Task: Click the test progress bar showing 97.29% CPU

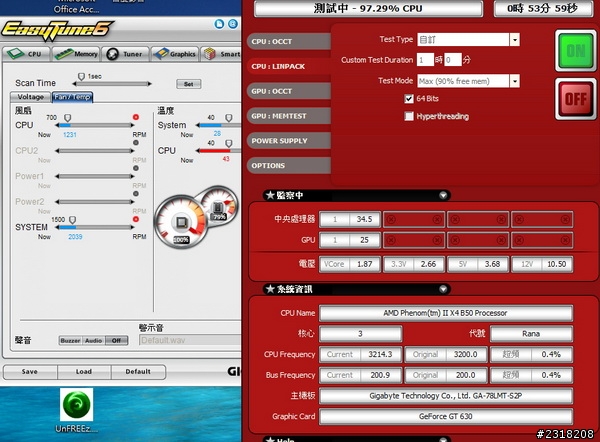Action: pyautogui.click(x=368, y=8)
